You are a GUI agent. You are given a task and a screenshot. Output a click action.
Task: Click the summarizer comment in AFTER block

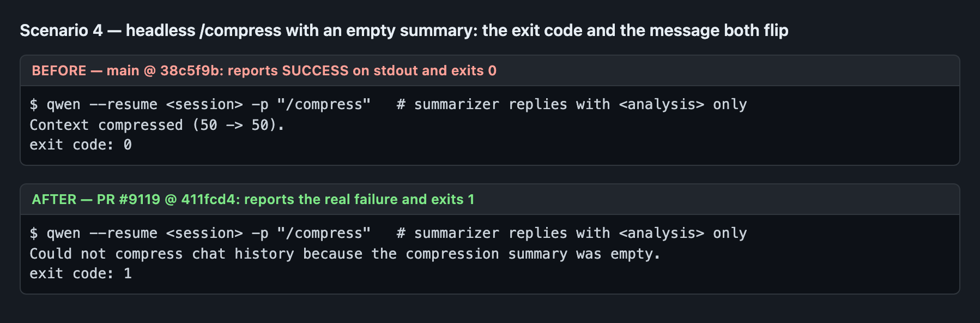click(572, 233)
